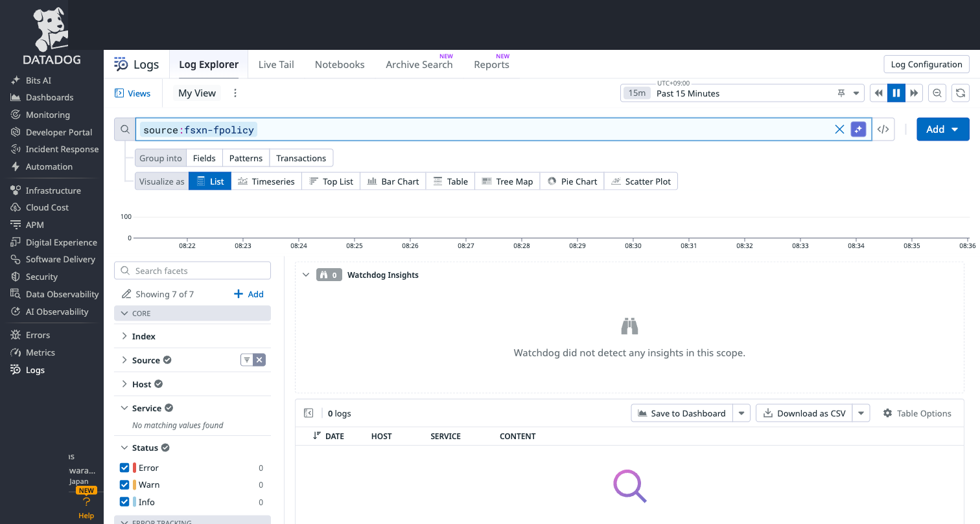Viewport: 980px width, 524px height.
Task: Collapse the Status facet
Action: [124, 448]
